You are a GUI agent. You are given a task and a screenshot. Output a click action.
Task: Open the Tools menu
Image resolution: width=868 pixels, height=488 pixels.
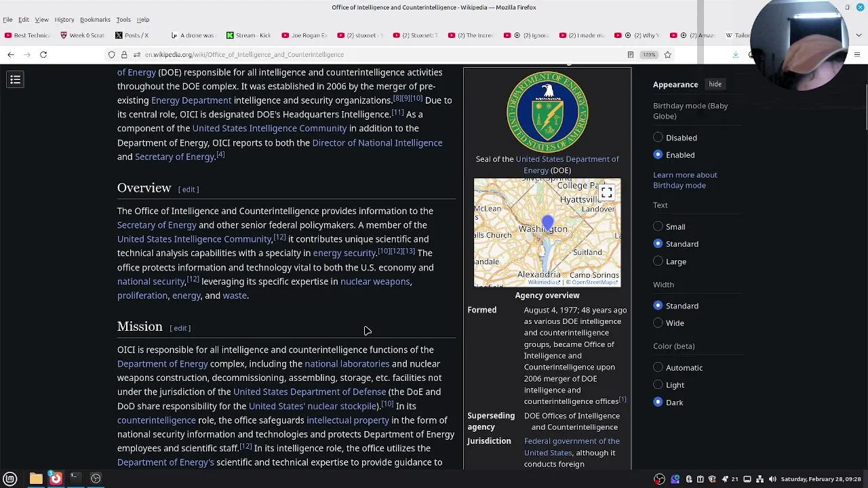point(123,20)
